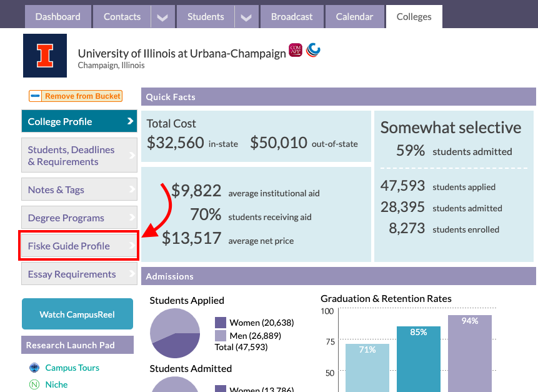Screen dimensions: 538x392
Task: Click the 47,593 students applied figure
Action: coord(403,186)
